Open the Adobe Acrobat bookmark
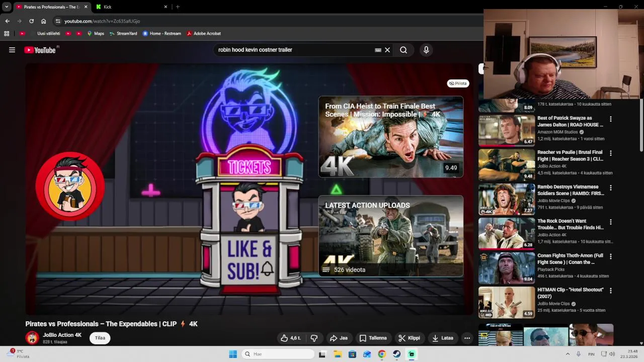This screenshot has width=644, height=362. click(203, 34)
